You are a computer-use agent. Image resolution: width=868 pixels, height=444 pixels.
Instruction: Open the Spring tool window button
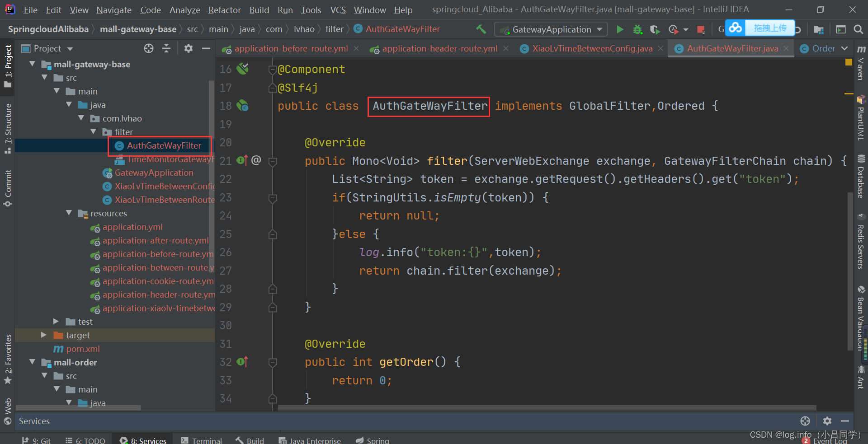(373, 440)
